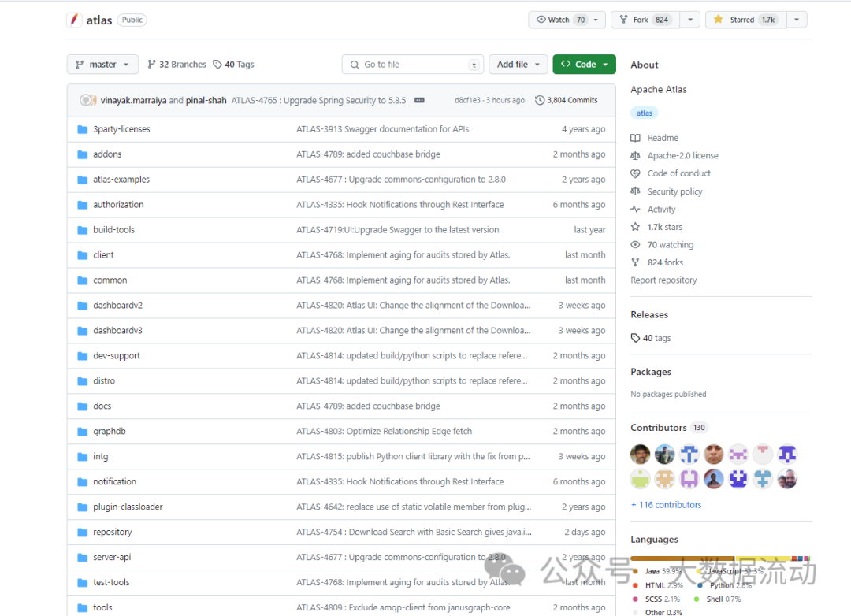This screenshot has height=616, width=851.
Task: Click the build-tools folder icon
Action: point(83,230)
